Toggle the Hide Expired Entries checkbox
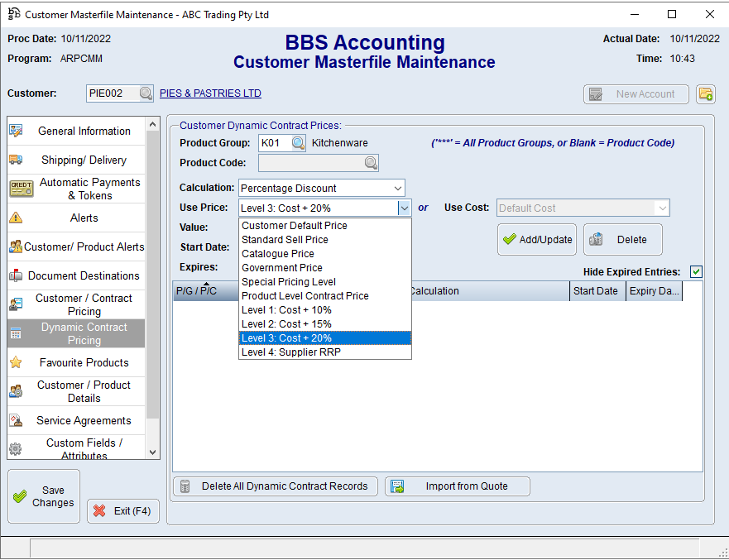The image size is (729, 560). coord(696,272)
